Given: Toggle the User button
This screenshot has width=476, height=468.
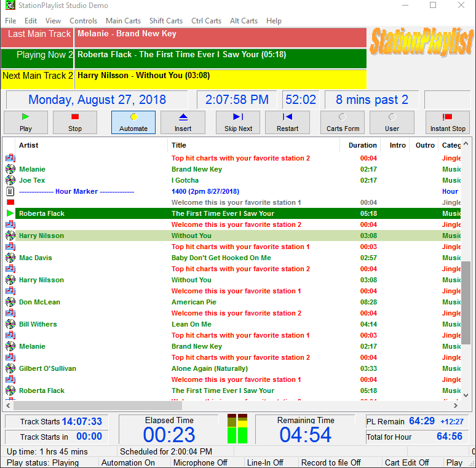Looking at the screenshot, I should pos(392,122).
